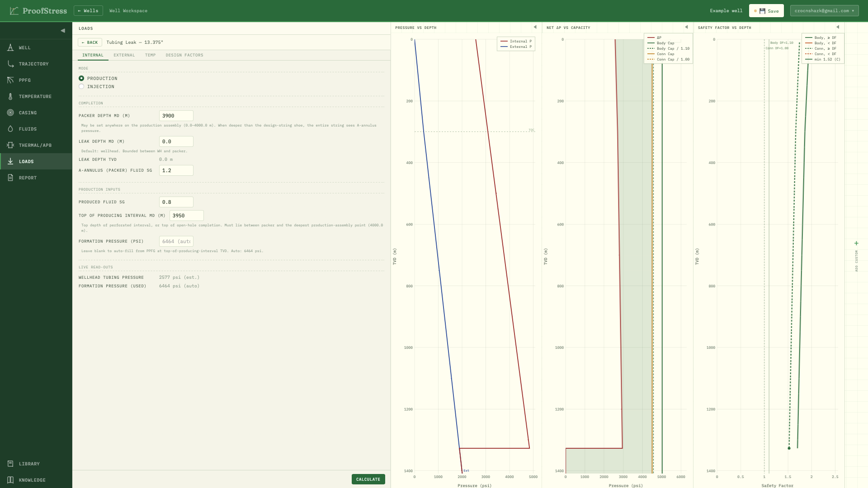
Task: Select the Loads download-arrow icon
Action: (x=10, y=161)
